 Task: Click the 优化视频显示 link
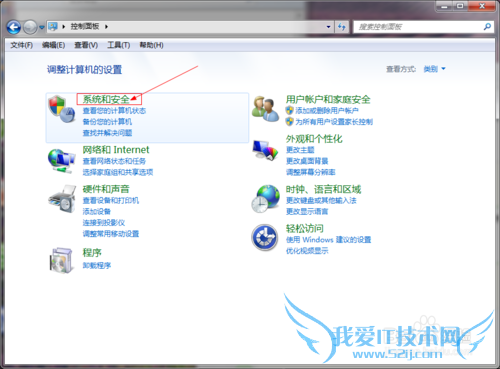307,251
